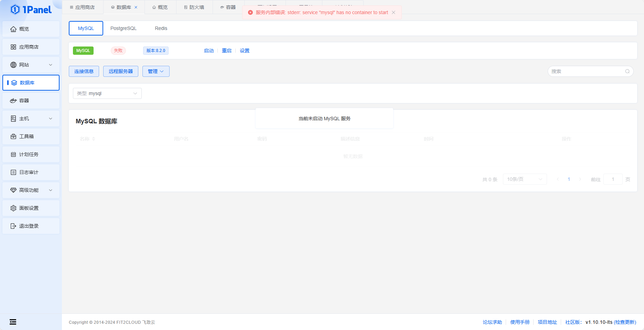This screenshot has height=330, width=644.
Task: Focus the 搜索 search field
Action: [591, 71]
